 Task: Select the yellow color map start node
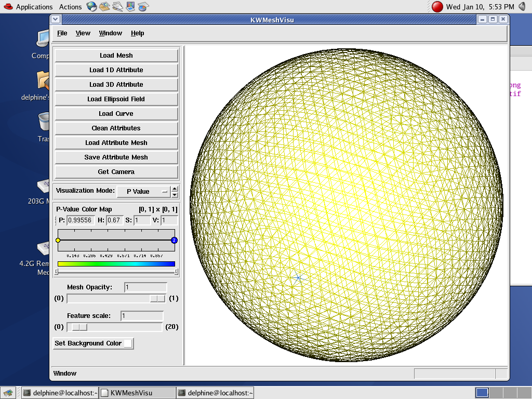[x=58, y=240]
